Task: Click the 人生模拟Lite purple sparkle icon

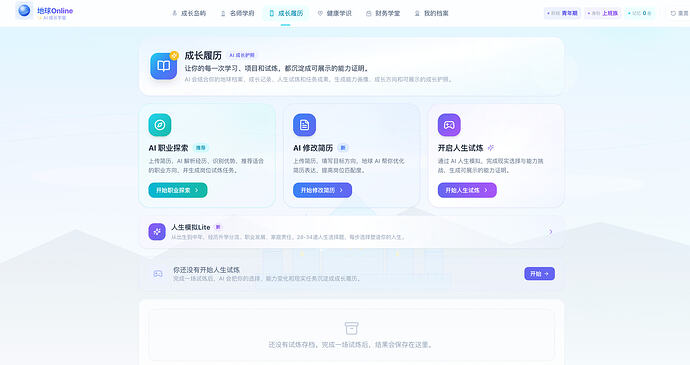Action: click(x=157, y=232)
